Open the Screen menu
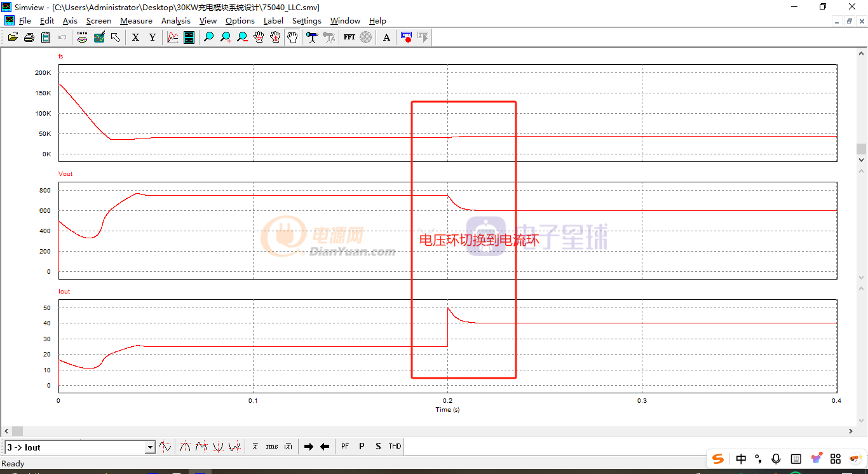 point(98,21)
